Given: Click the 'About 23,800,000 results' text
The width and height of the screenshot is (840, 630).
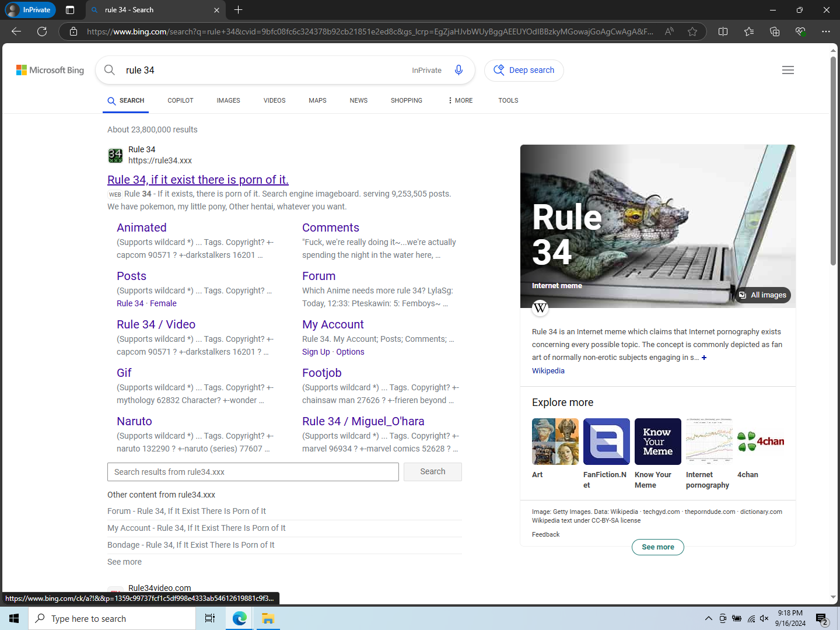Looking at the screenshot, I should pos(152,129).
